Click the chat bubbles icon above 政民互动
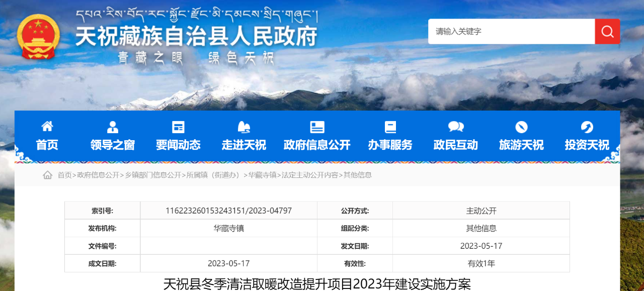The width and height of the screenshot is (644, 291). click(456, 127)
